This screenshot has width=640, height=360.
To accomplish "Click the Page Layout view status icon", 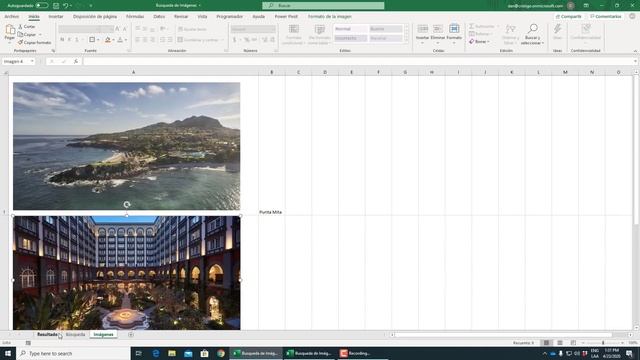I will click(x=560, y=343).
